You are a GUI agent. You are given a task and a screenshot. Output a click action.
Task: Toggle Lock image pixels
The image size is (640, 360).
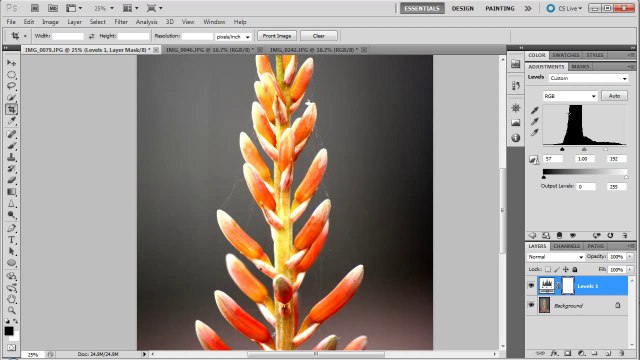[557, 269]
